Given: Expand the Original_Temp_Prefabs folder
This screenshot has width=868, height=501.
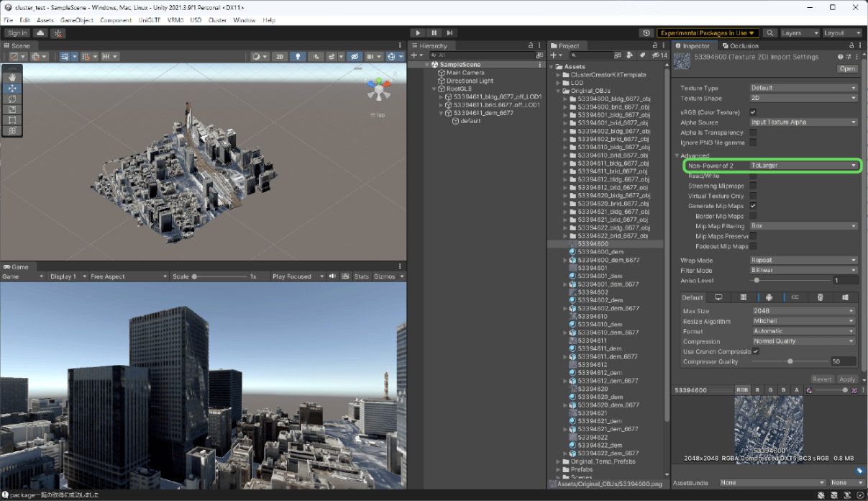Looking at the screenshot, I should tap(558, 462).
